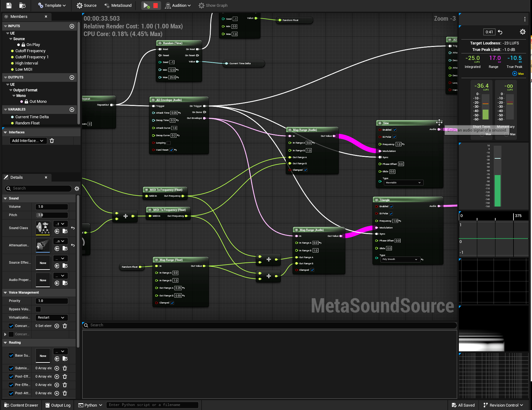532x410 pixels.
Task: Collapse the INPUTS section
Action: pos(5,26)
